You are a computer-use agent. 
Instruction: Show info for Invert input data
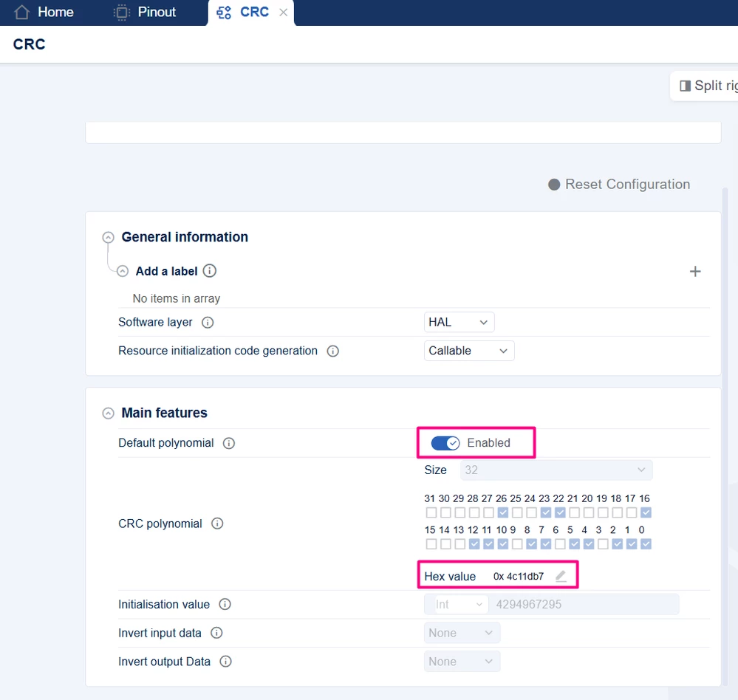pyautogui.click(x=216, y=634)
